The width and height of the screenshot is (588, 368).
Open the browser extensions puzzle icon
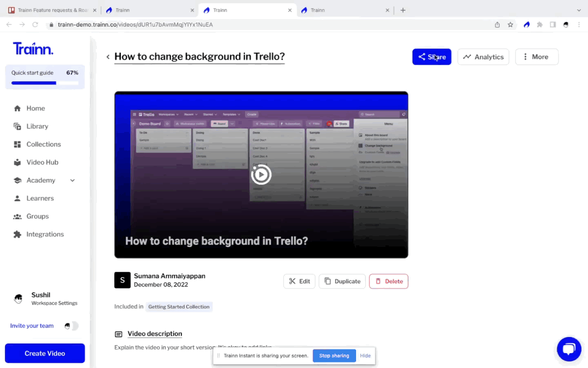pos(540,25)
